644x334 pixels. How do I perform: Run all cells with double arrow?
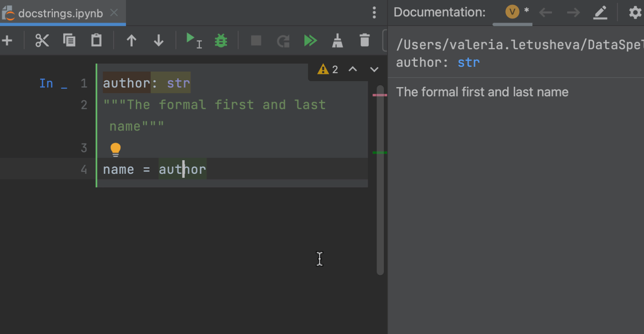310,41
